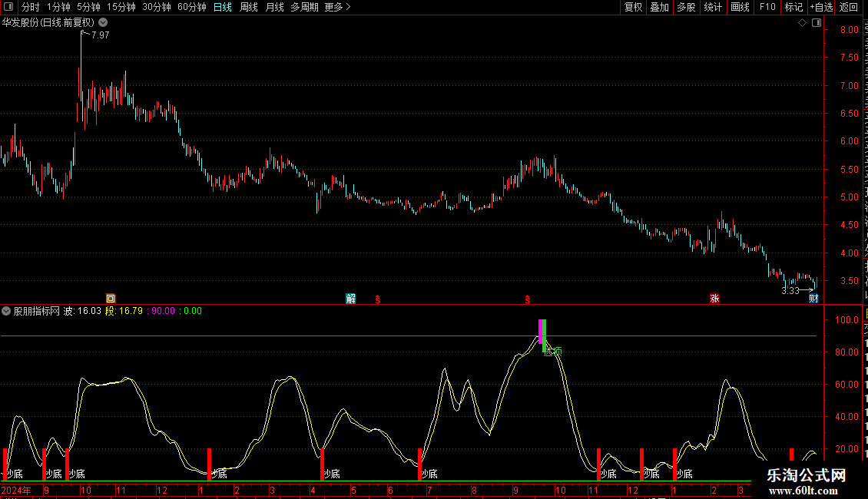Screen dimensions: 868x499
Task: Activate the 画线 drawing tools
Action: point(740,7)
